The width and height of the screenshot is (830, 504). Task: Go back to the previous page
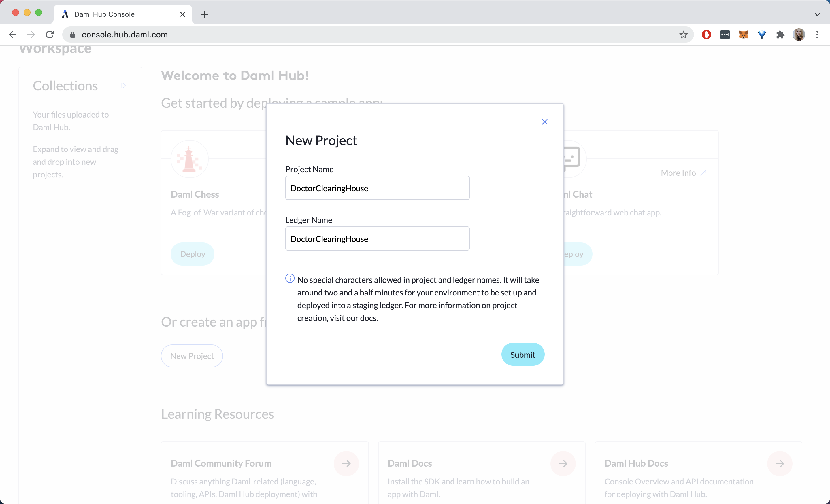tap(13, 35)
